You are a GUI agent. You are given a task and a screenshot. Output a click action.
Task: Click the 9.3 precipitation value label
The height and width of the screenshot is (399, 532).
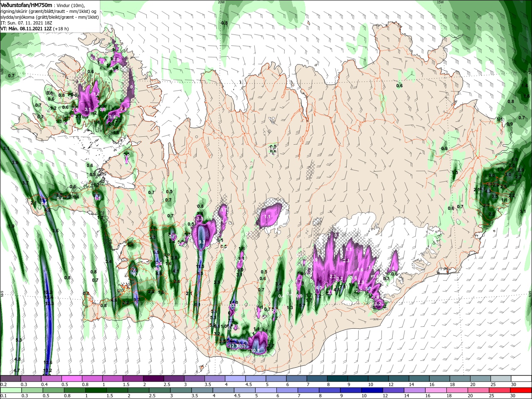pyautogui.click(x=202, y=242)
